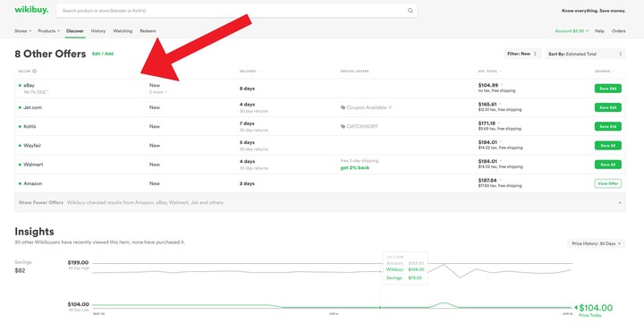Click the '8 days' eBay delivery cell
This screenshot has width=644, height=332.
pyautogui.click(x=247, y=89)
